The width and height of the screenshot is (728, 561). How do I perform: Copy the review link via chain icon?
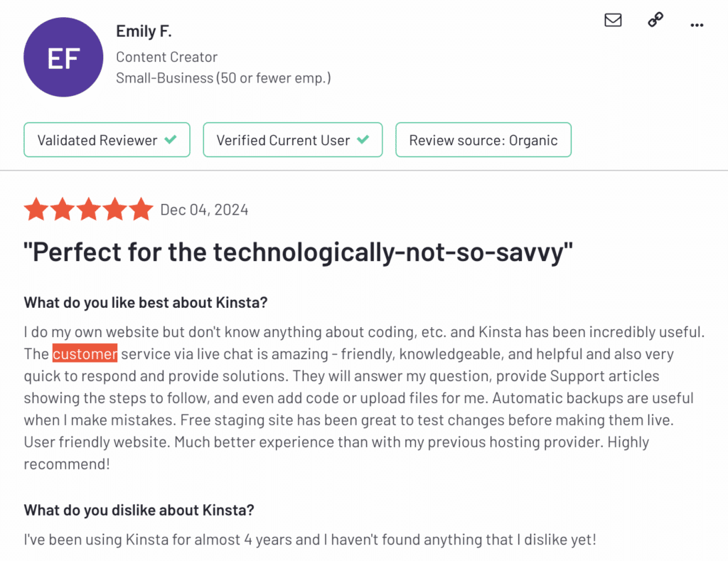[655, 21]
